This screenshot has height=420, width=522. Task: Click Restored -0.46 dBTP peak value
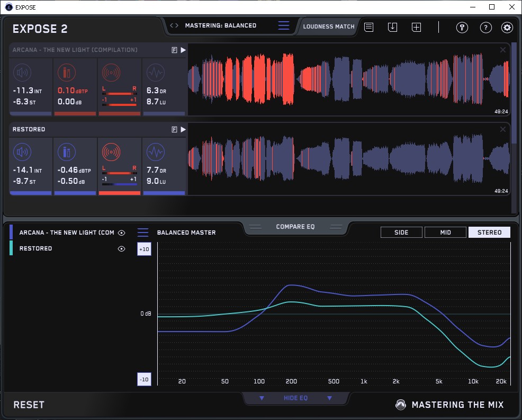pyautogui.click(x=74, y=170)
